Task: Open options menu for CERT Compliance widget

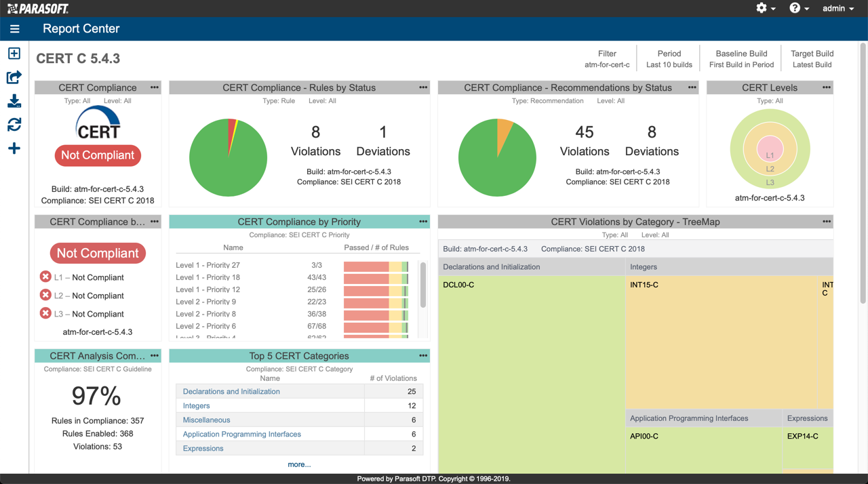Action: (155, 87)
